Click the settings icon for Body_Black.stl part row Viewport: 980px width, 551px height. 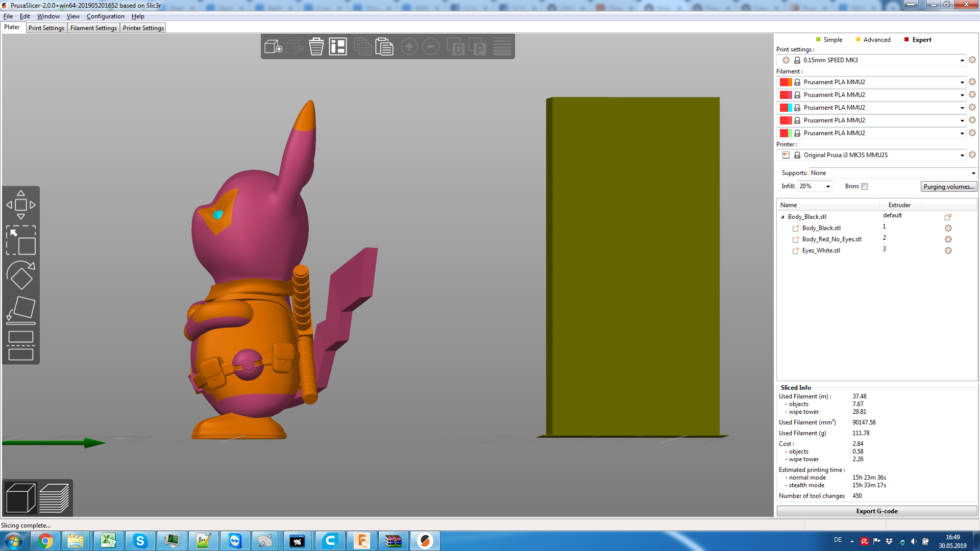tap(948, 228)
